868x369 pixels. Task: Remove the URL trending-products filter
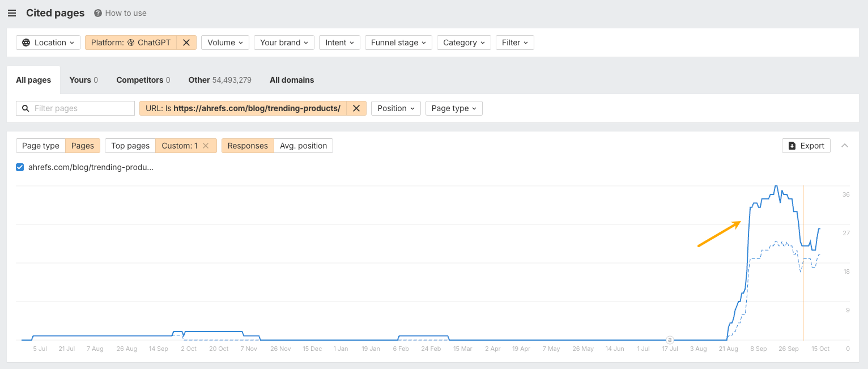356,108
